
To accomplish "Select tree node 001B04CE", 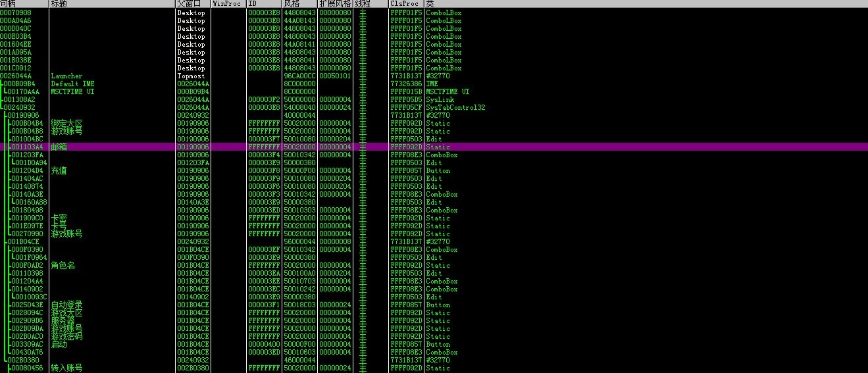I will 24,242.
